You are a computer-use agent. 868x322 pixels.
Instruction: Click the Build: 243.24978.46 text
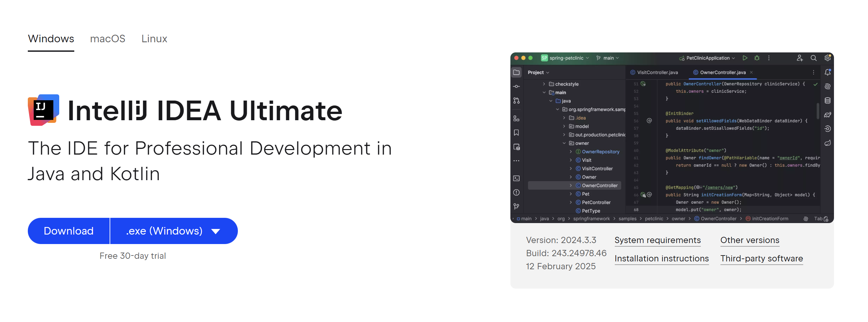(x=566, y=253)
